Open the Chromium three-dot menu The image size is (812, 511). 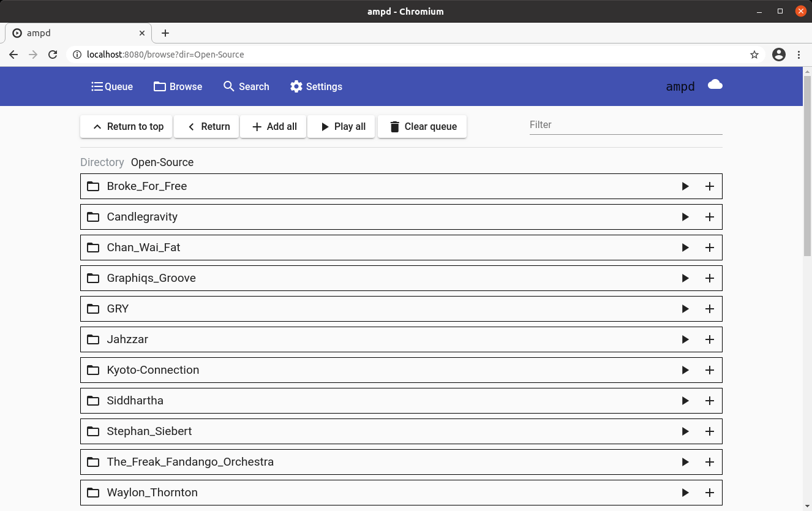tap(799, 55)
